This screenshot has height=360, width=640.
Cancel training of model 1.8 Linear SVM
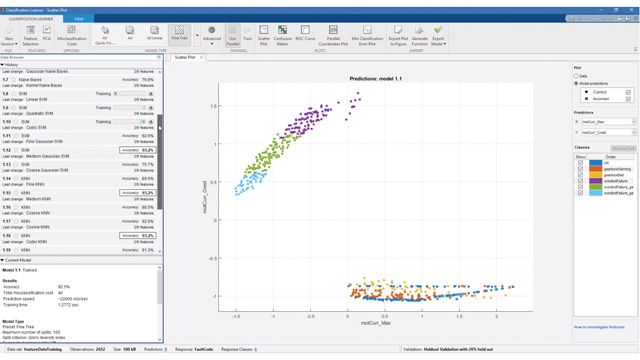pos(151,94)
